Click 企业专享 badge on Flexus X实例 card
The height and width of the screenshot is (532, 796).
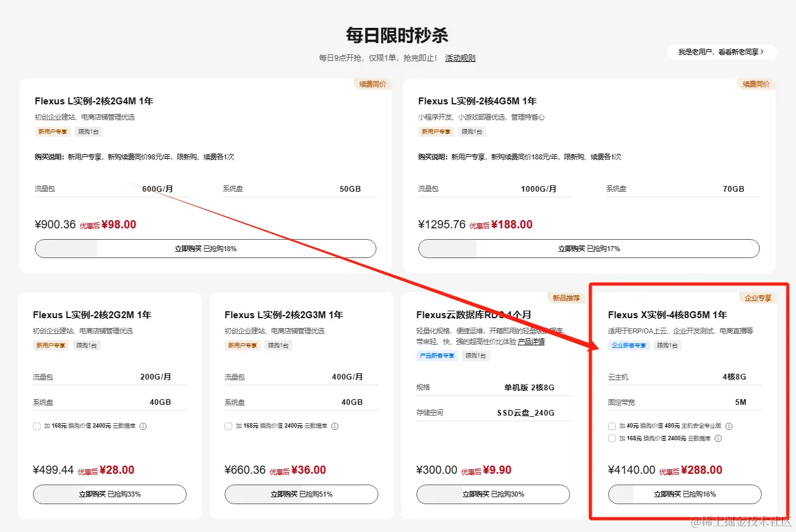coord(757,298)
